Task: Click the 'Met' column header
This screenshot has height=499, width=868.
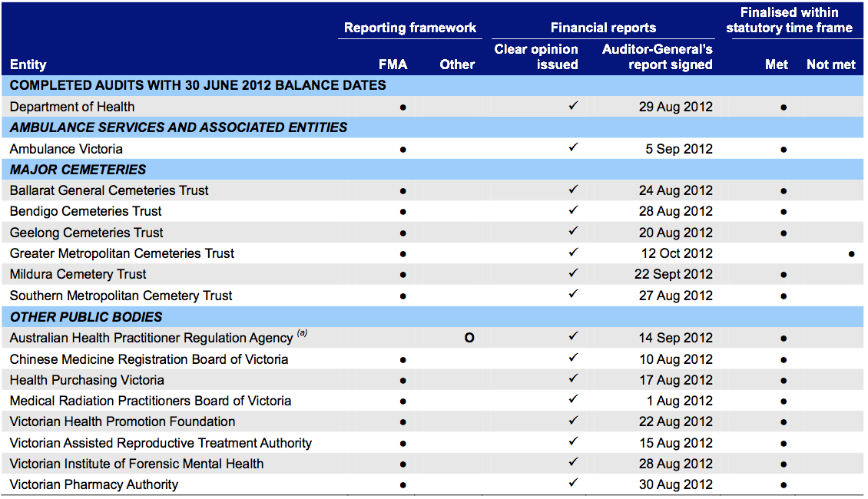Action: (777, 64)
